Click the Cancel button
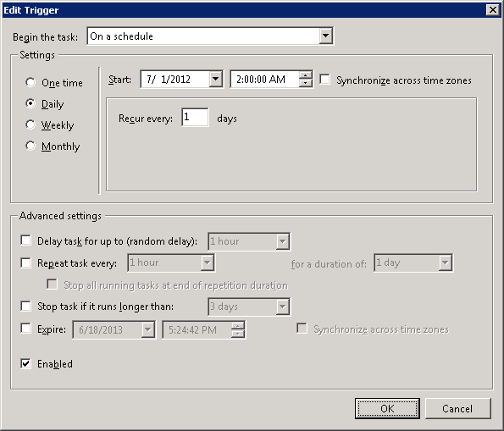Screen dimensions: 504x431 (457, 408)
